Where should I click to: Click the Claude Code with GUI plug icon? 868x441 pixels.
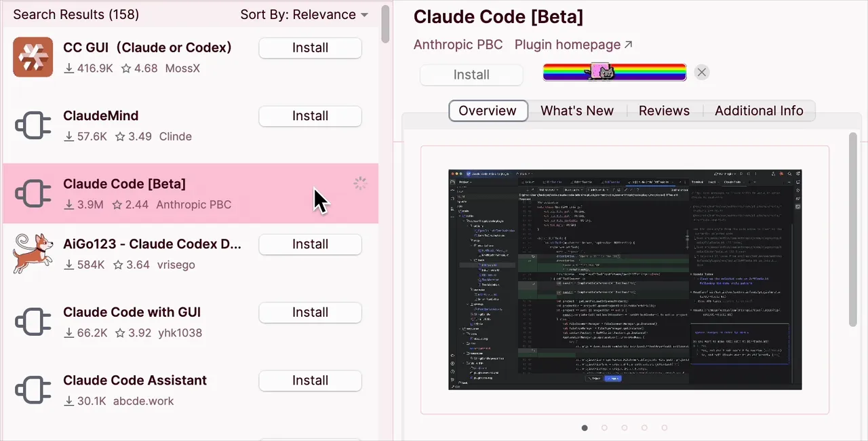pos(33,322)
